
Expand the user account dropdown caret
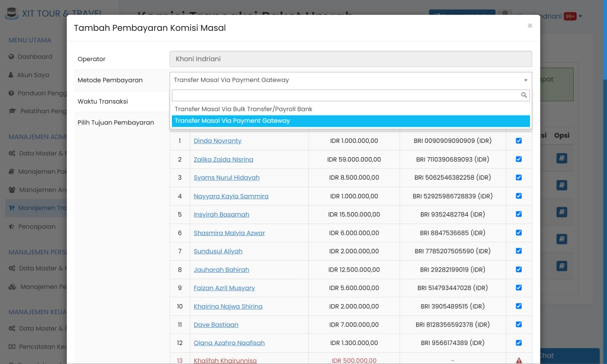pyautogui.click(x=580, y=17)
